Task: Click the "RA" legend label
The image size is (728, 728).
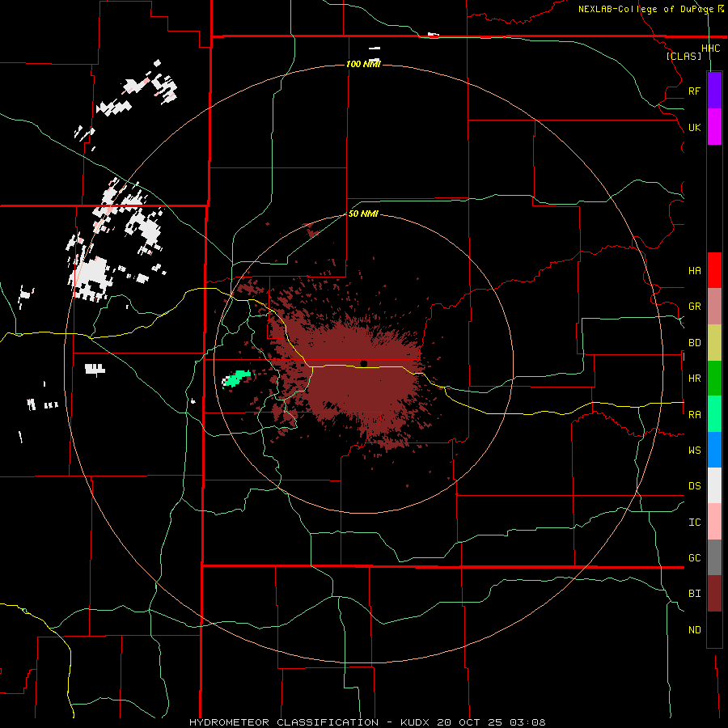Action: click(x=694, y=415)
